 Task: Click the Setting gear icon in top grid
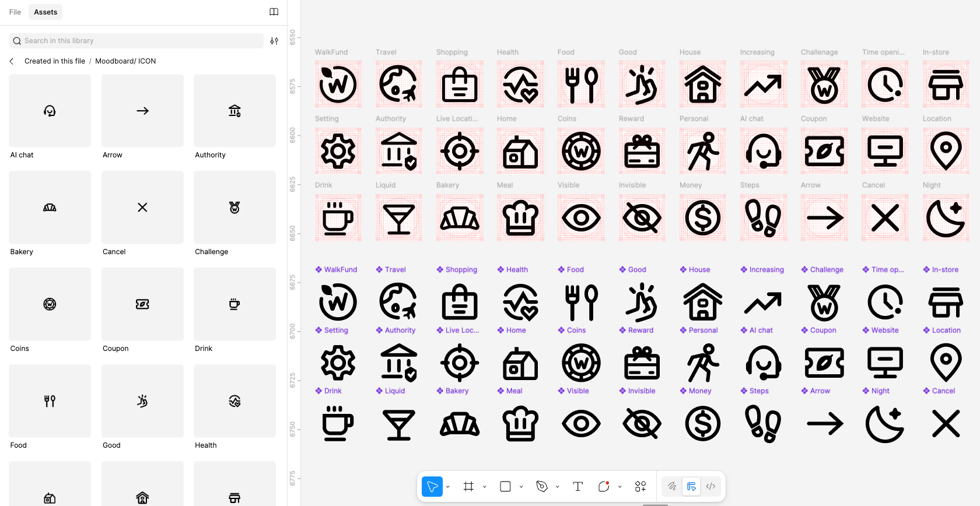(x=338, y=151)
